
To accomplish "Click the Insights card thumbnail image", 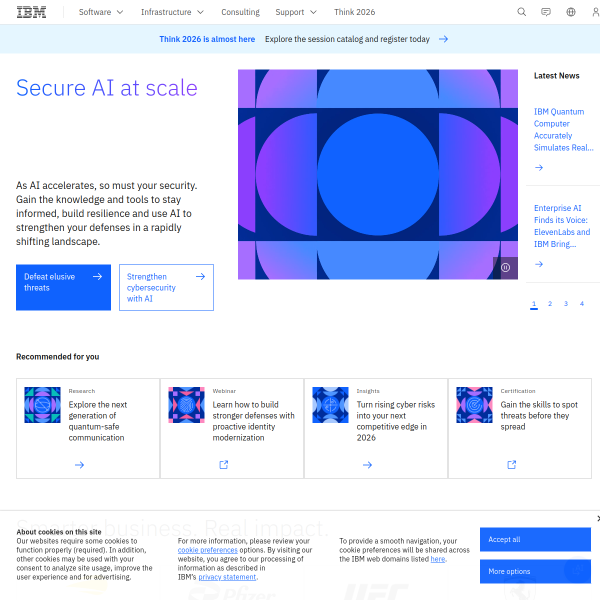I will [x=331, y=405].
